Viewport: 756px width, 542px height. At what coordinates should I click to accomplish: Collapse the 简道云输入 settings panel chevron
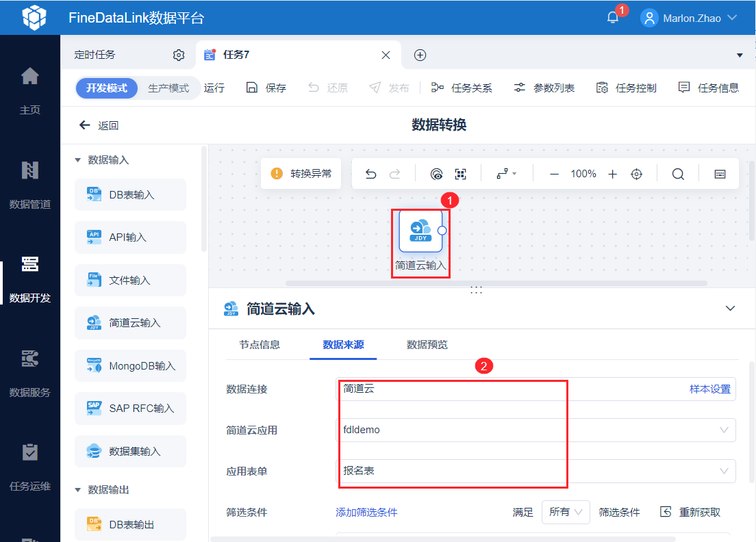coord(731,309)
